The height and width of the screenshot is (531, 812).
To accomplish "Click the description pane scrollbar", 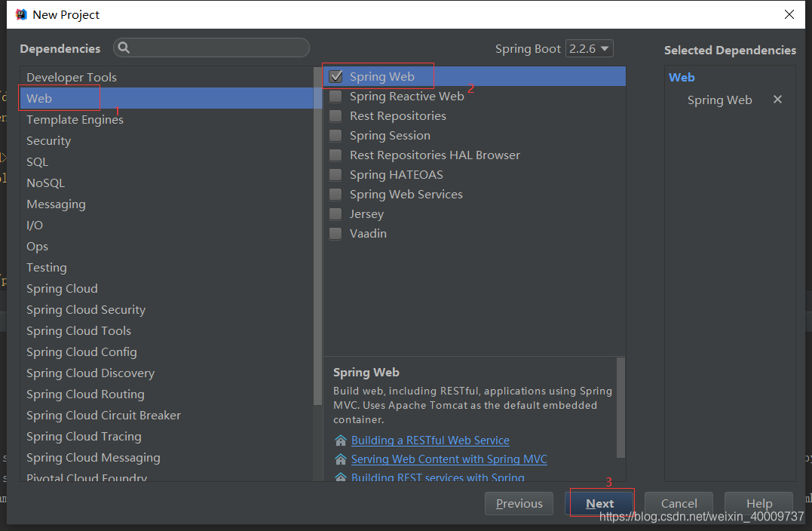I will tap(620, 408).
